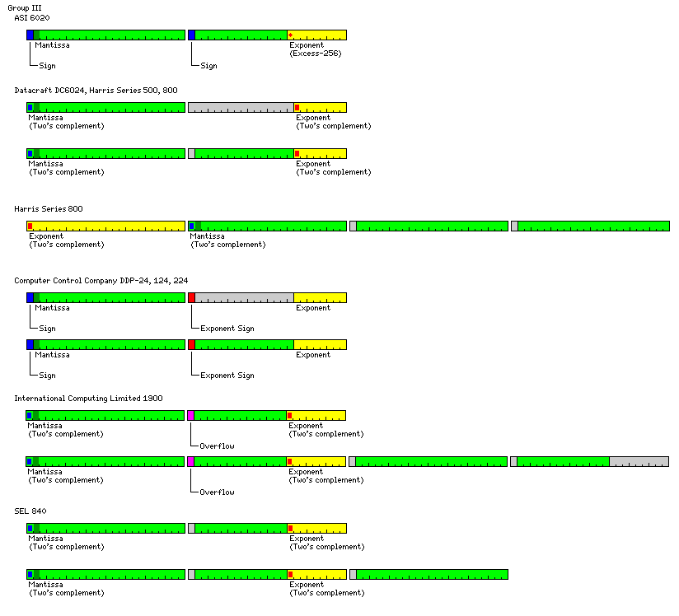Viewport: 679px width, 616px height.
Task: Click "Exponent Sign" label of second DDP-24 format
Action: 227,376
